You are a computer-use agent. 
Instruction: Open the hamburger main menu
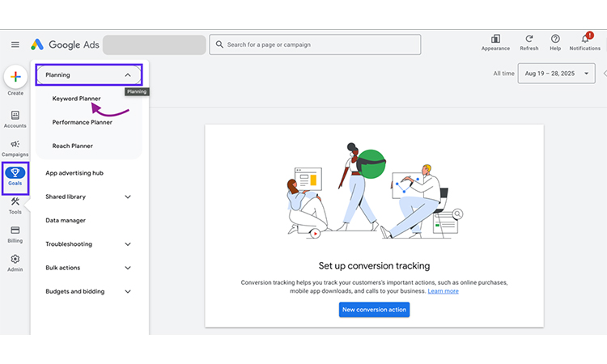tap(15, 44)
